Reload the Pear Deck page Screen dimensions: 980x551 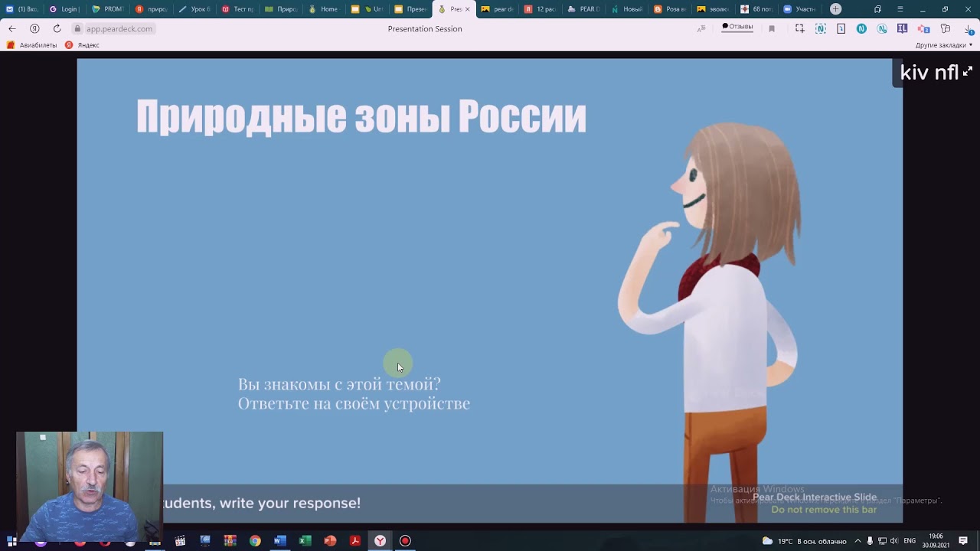click(57, 28)
